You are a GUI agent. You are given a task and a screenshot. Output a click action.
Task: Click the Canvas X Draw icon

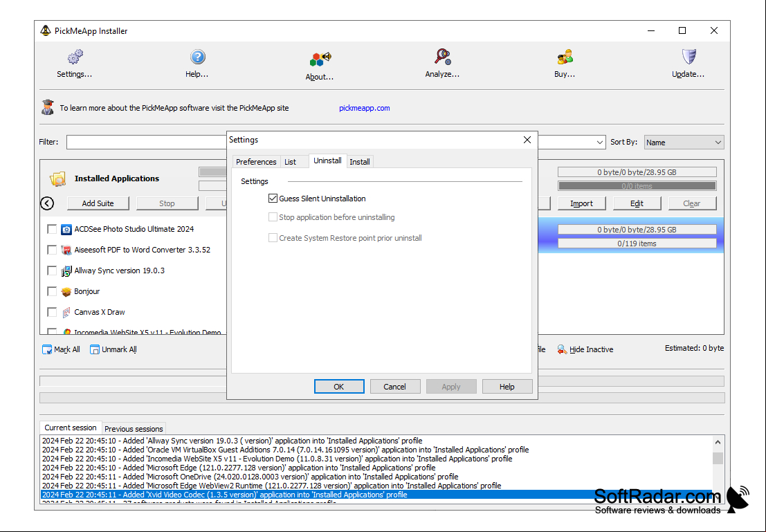point(66,312)
